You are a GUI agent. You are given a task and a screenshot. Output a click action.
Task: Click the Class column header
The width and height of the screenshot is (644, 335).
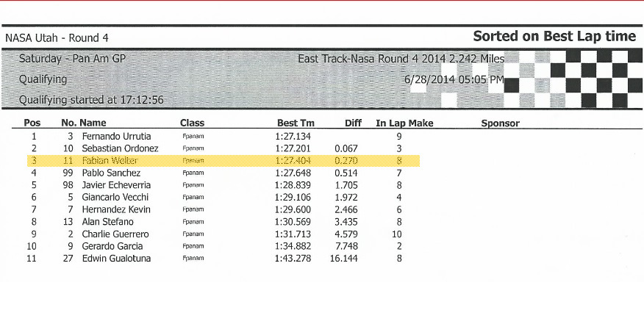pos(192,123)
